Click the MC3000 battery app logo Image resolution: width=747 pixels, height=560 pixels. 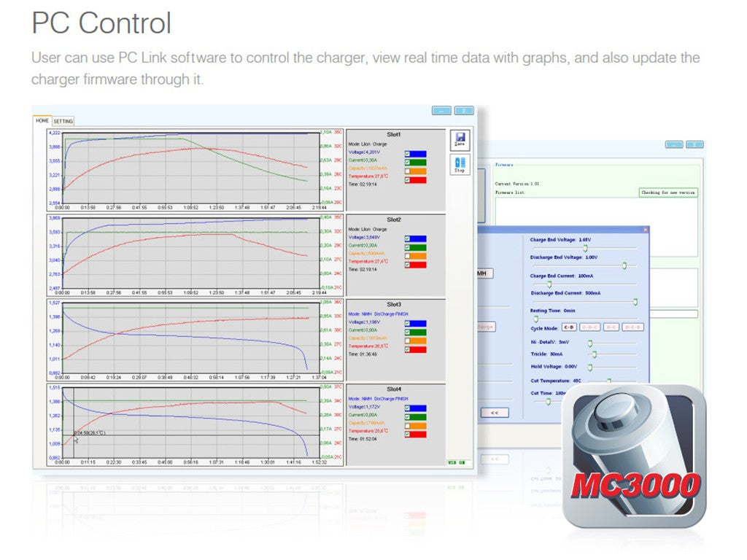[x=634, y=456]
